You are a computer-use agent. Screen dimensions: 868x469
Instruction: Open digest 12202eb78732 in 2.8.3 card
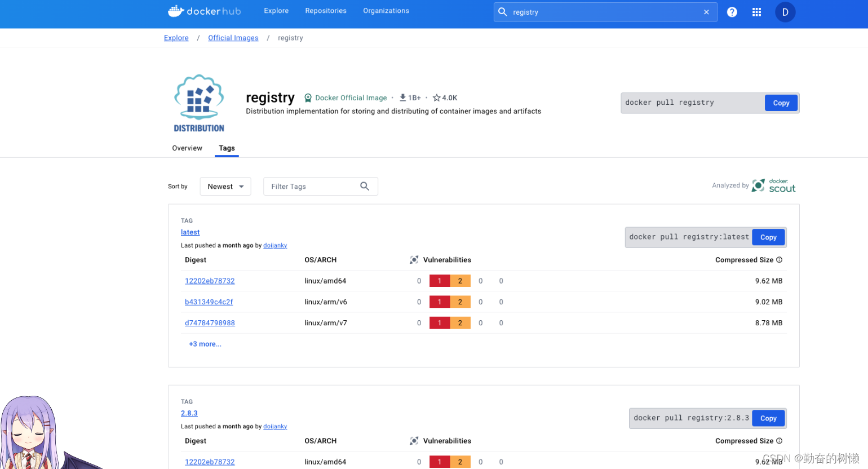[210, 462]
